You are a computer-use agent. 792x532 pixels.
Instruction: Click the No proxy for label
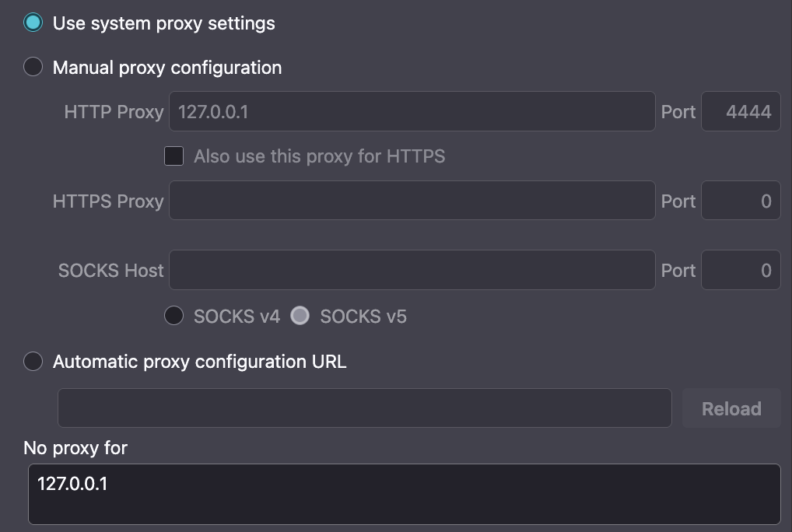point(75,448)
